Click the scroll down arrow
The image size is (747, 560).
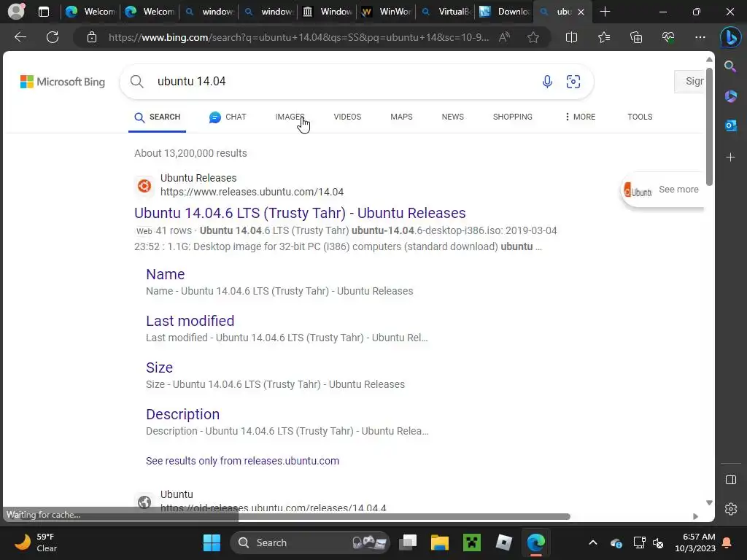point(709,503)
